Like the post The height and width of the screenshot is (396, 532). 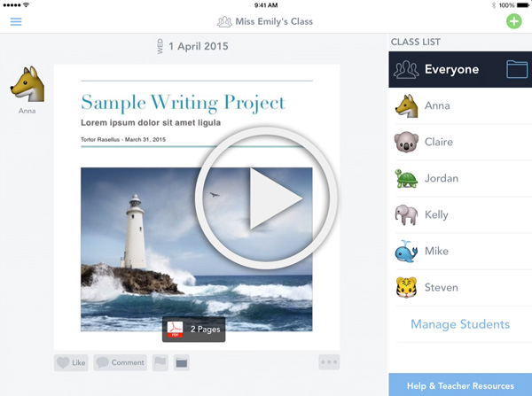pos(71,362)
